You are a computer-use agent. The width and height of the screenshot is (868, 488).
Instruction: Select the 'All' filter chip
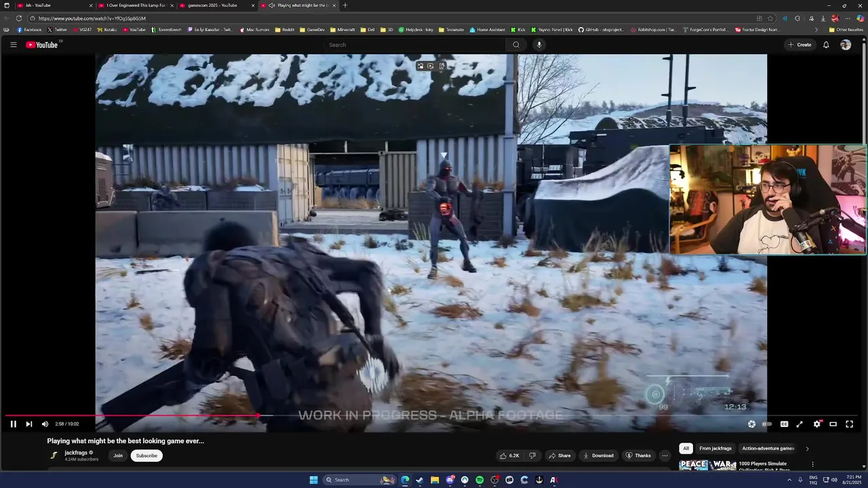point(686,448)
